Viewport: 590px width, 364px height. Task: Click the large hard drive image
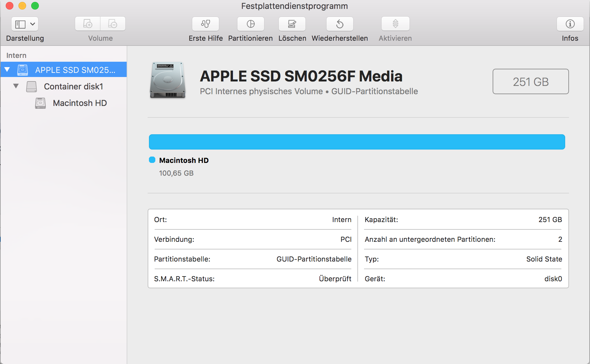(x=168, y=80)
